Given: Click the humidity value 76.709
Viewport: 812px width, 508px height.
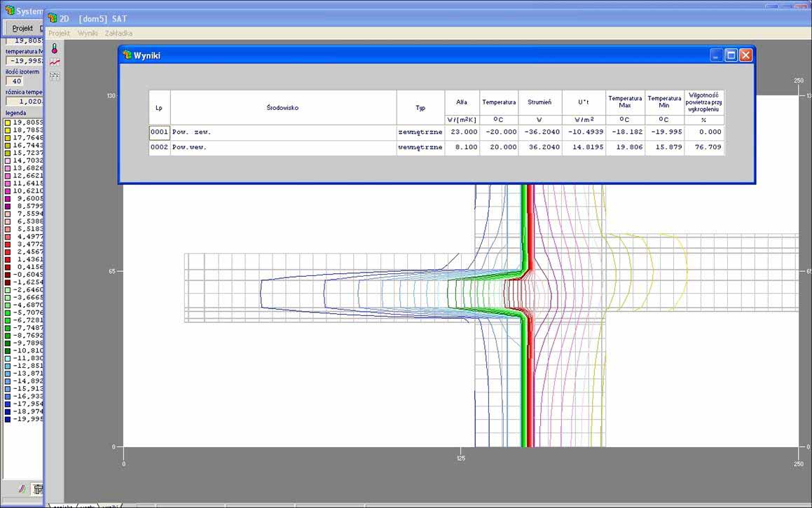Looking at the screenshot, I should tap(704, 147).
